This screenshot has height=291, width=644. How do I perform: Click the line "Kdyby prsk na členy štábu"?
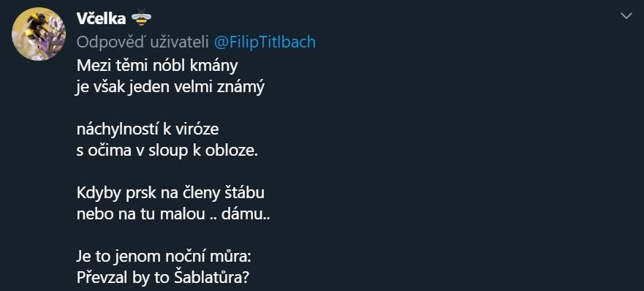(170, 194)
